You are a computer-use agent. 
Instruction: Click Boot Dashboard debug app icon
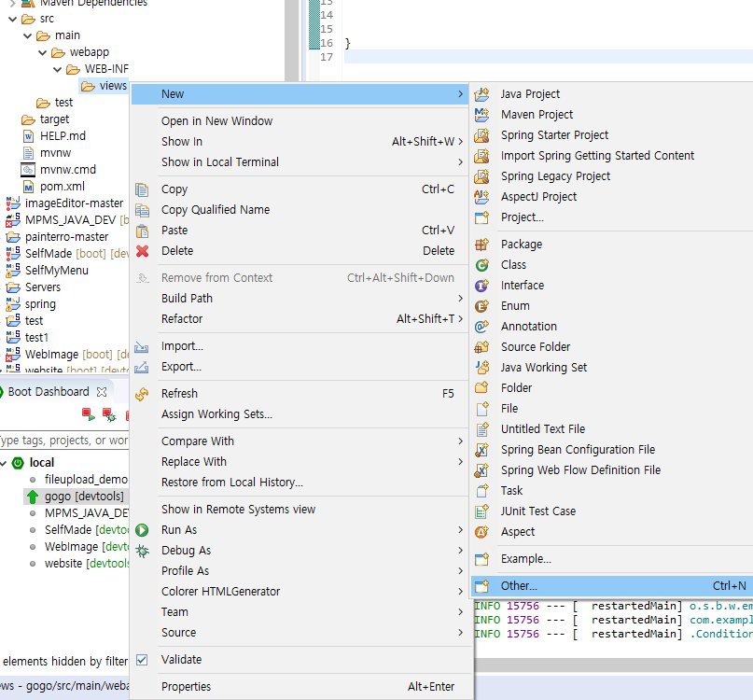coord(109,415)
